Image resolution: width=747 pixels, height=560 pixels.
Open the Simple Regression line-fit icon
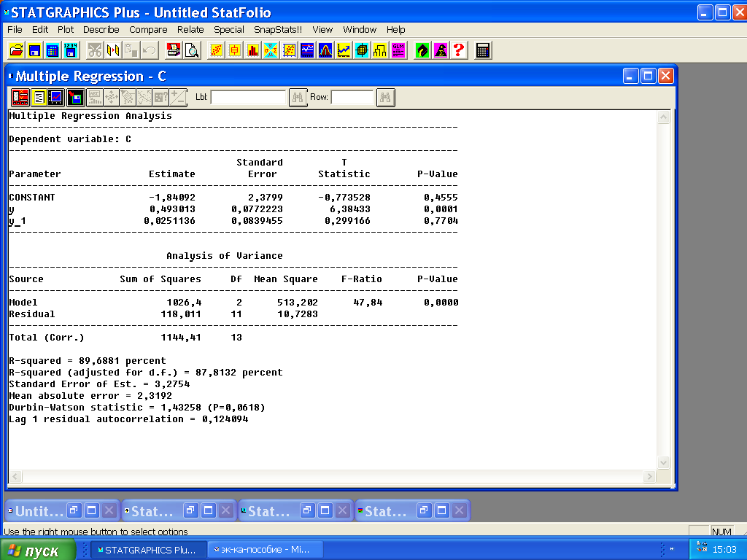pos(289,50)
